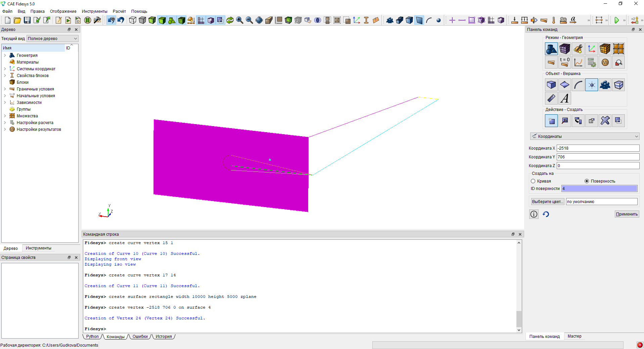Select Mesh mode purple cube icon
The height and width of the screenshot is (349, 644).
[x=565, y=49]
